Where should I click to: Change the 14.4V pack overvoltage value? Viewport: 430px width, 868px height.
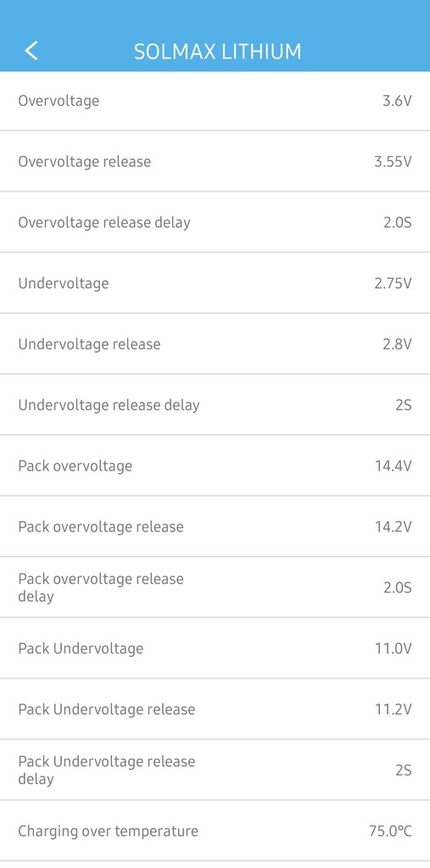(394, 467)
